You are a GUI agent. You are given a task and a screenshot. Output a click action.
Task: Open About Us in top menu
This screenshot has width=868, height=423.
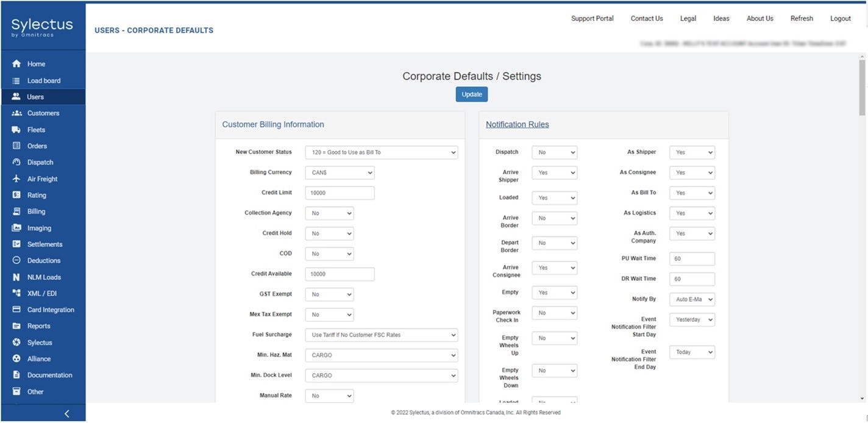point(760,19)
